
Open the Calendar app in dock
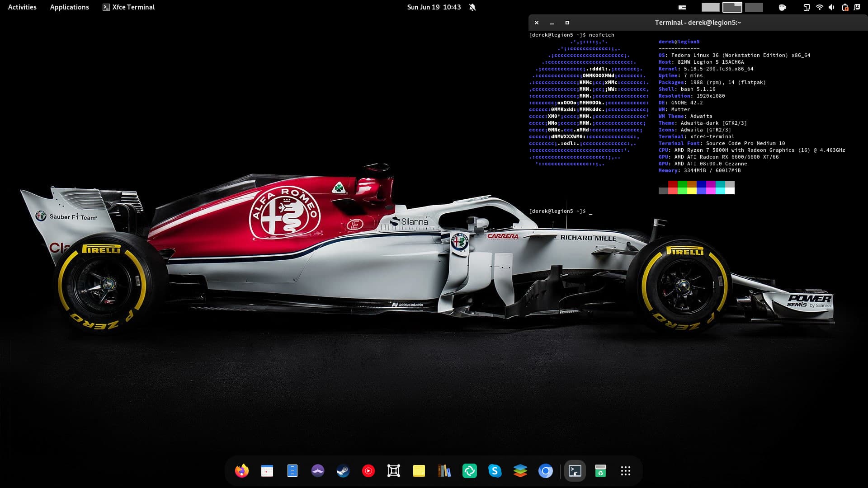click(x=267, y=471)
